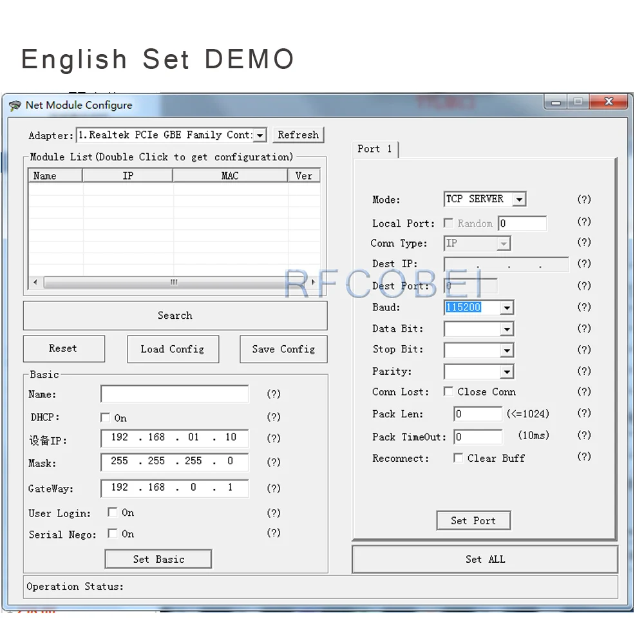
Task: Click the (?) help beside GateWay
Action: point(274,488)
